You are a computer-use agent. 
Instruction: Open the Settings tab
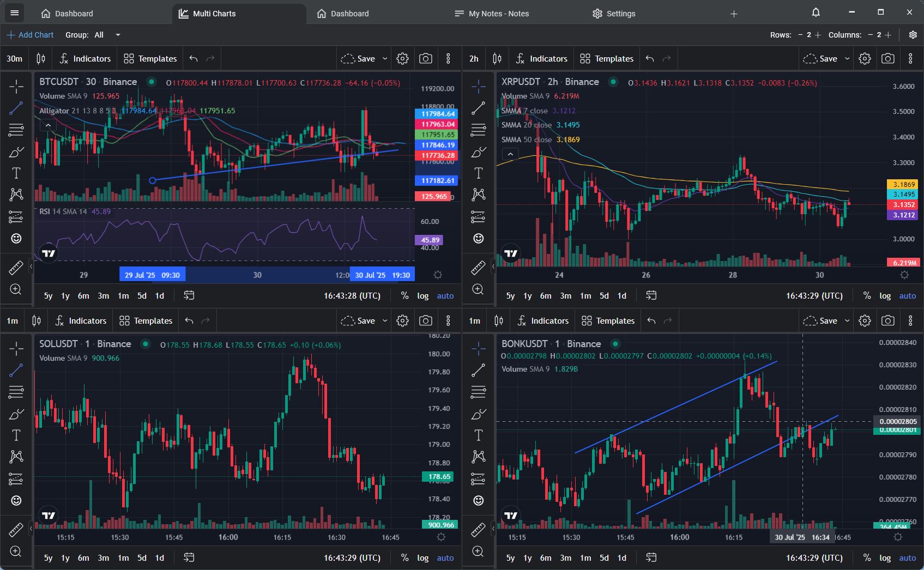pyautogui.click(x=614, y=14)
